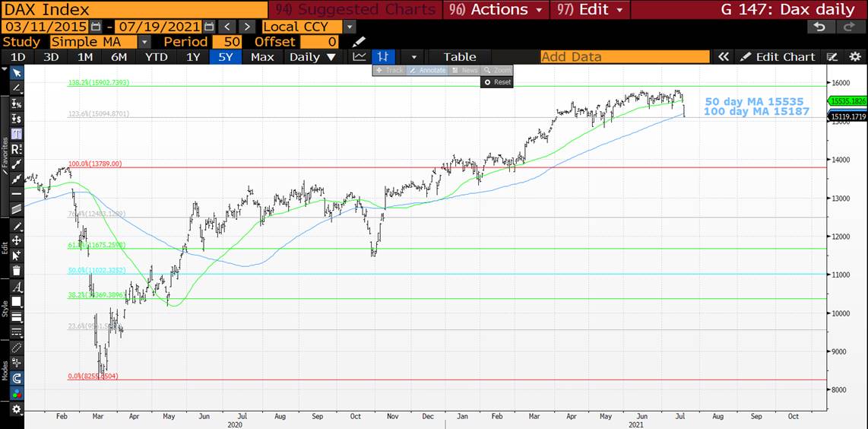This screenshot has height=429, width=868.
Task: Choose the pencil edit tool
Action: [x=17, y=226]
